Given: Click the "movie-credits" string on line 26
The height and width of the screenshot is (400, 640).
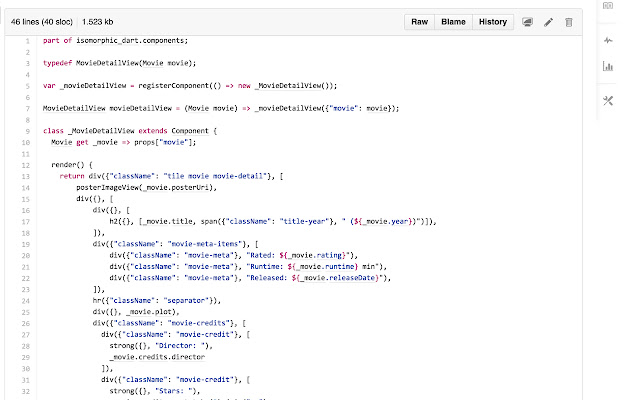Looking at the screenshot, I should (x=198, y=323).
